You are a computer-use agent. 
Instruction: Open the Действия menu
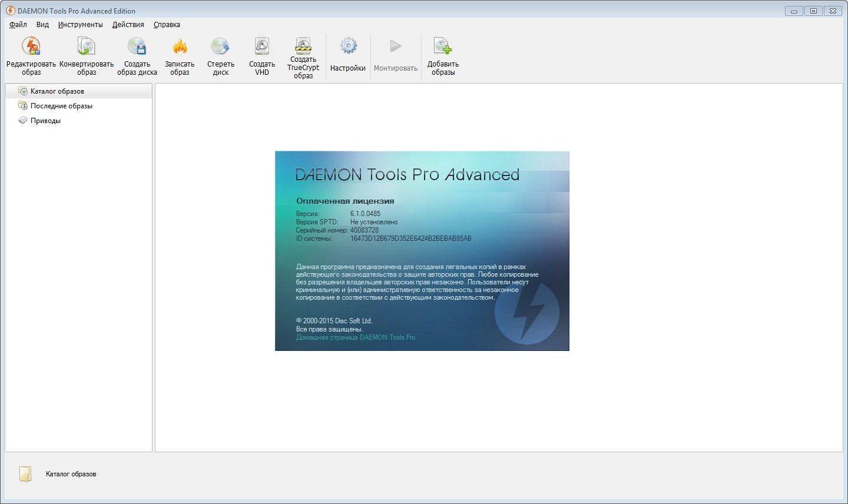click(128, 25)
